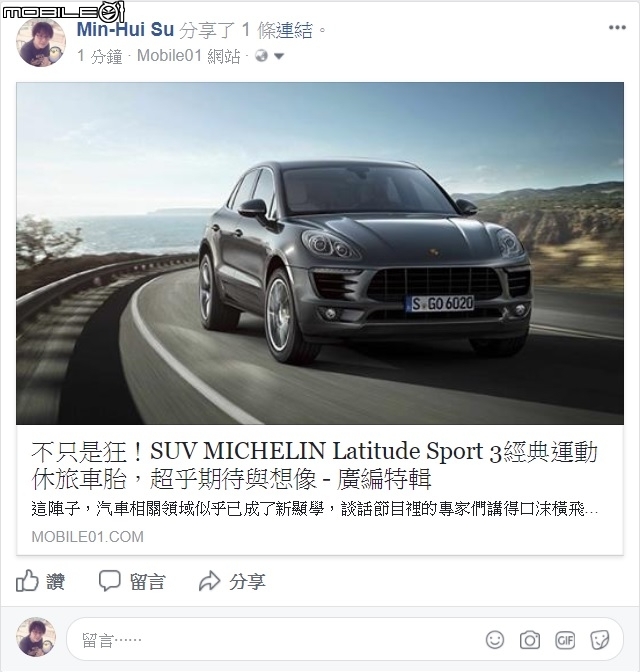Open the MICHELIN Latitude Sport 3 article title
Viewport: 640px width, 672px height.
coord(315,465)
